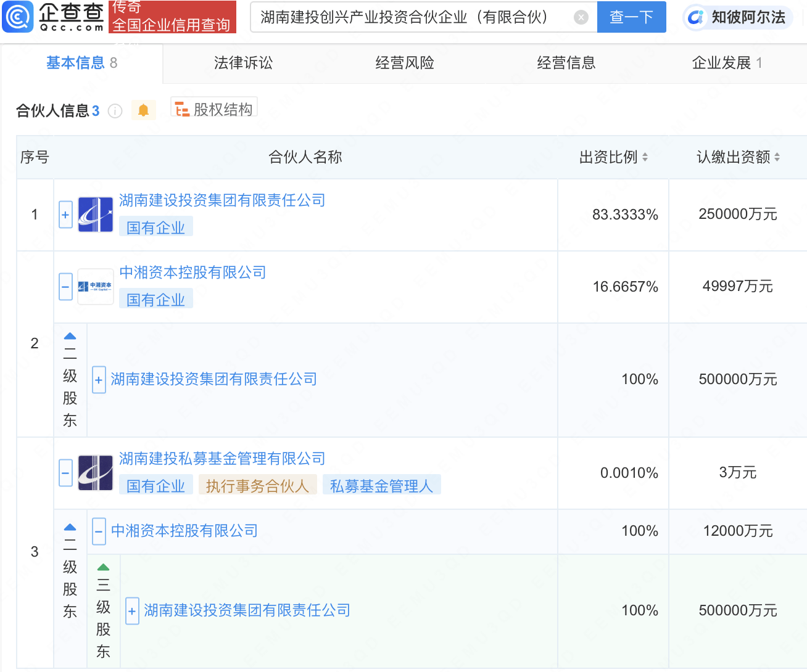Open 湖南建设投资集团 link under 三级股东

tap(247, 610)
